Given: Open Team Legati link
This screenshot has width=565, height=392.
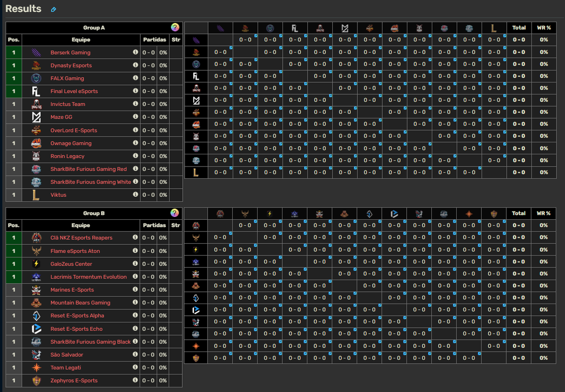Looking at the screenshot, I should 65,368.
